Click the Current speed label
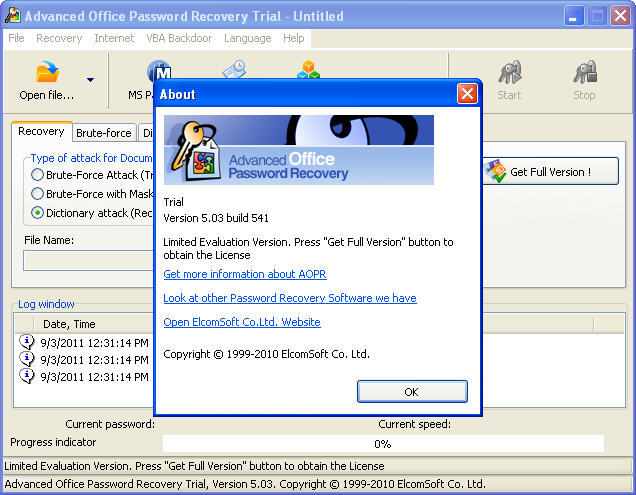The width and height of the screenshot is (636, 495). tap(415, 424)
